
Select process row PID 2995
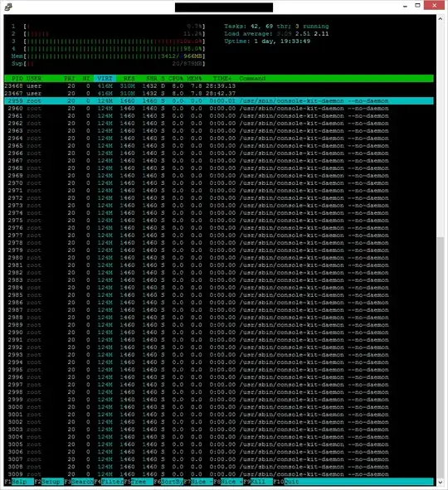click(x=219, y=370)
